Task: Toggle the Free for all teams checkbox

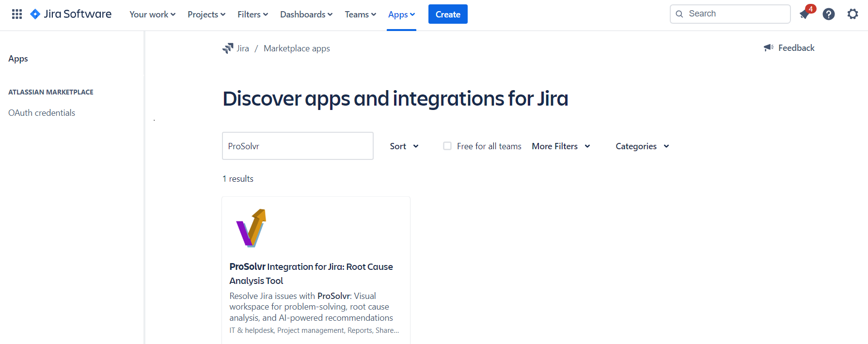Action: pyautogui.click(x=447, y=146)
